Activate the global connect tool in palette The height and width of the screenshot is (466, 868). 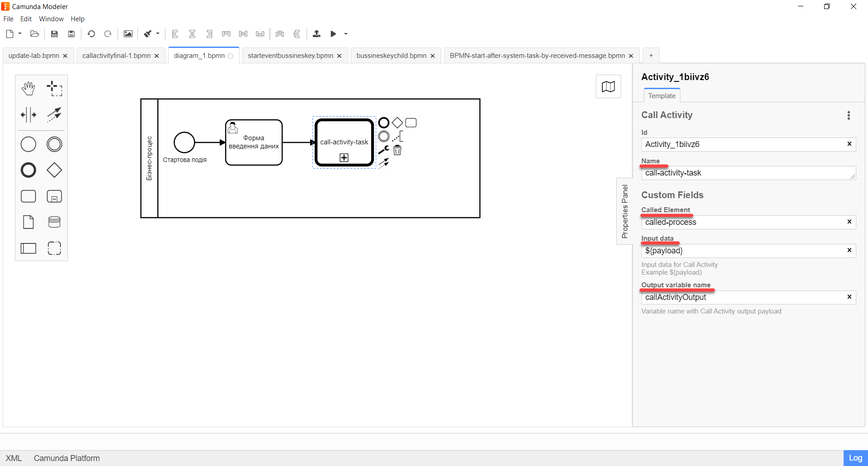pyautogui.click(x=54, y=114)
